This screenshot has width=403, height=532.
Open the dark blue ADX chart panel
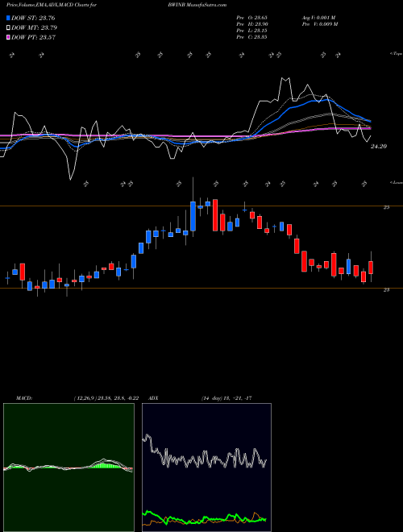(206, 468)
